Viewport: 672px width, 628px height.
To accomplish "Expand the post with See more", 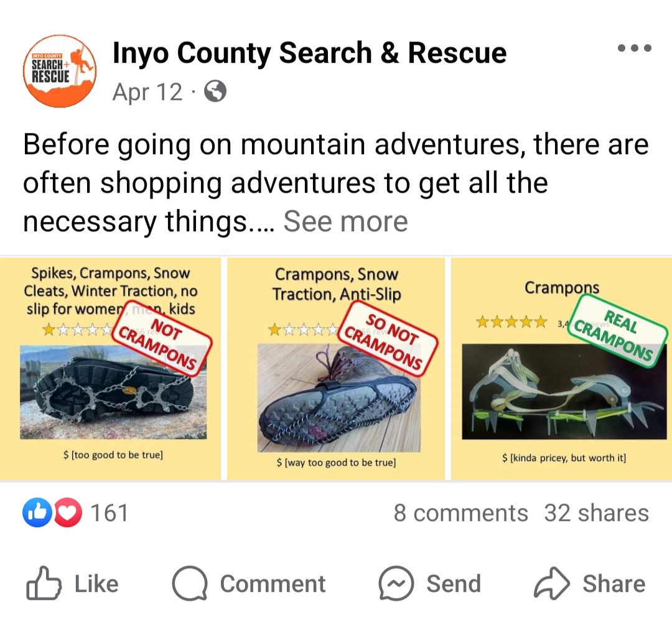I will click(x=345, y=221).
